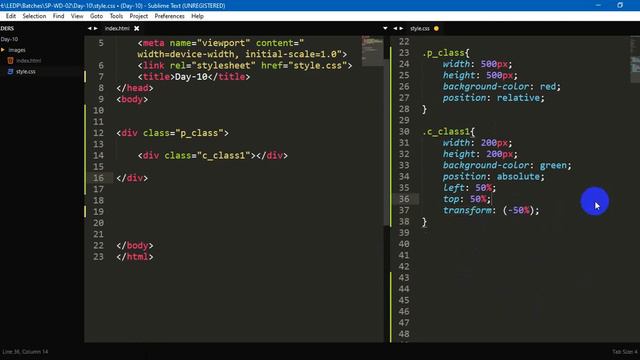
Task: Click the unsaved dot on style.css tab
Action: point(436,29)
